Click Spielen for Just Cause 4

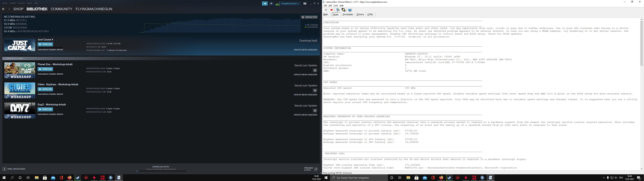45,45
